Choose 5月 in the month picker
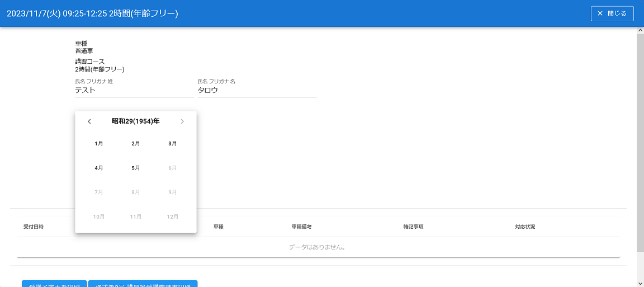The image size is (644, 287). click(136, 168)
